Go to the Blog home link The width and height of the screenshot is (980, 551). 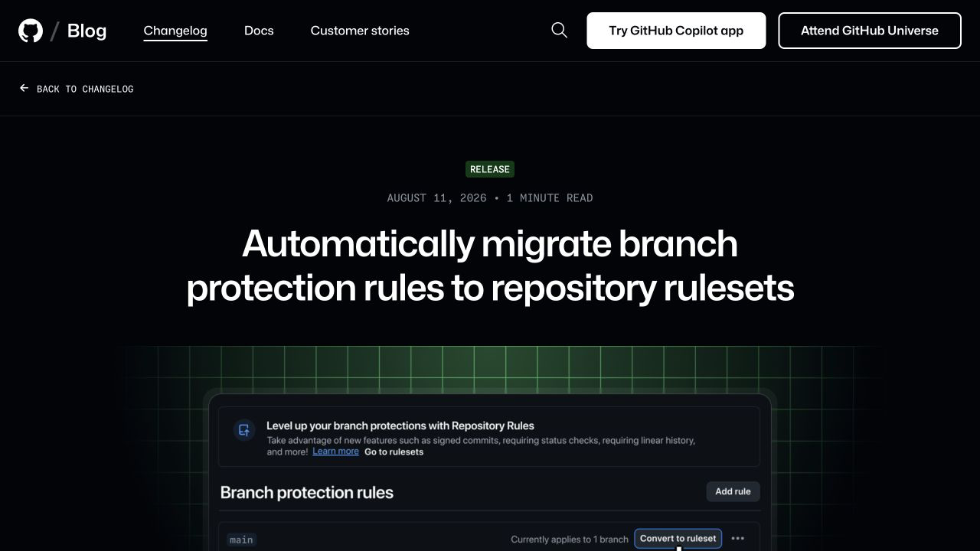click(x=87, y=31)
